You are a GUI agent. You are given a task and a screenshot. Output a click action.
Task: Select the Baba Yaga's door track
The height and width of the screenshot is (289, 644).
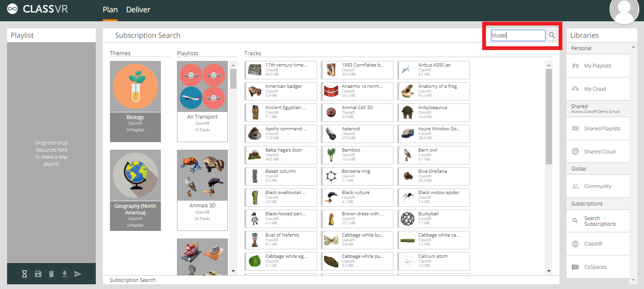click(x=281, y=155)
